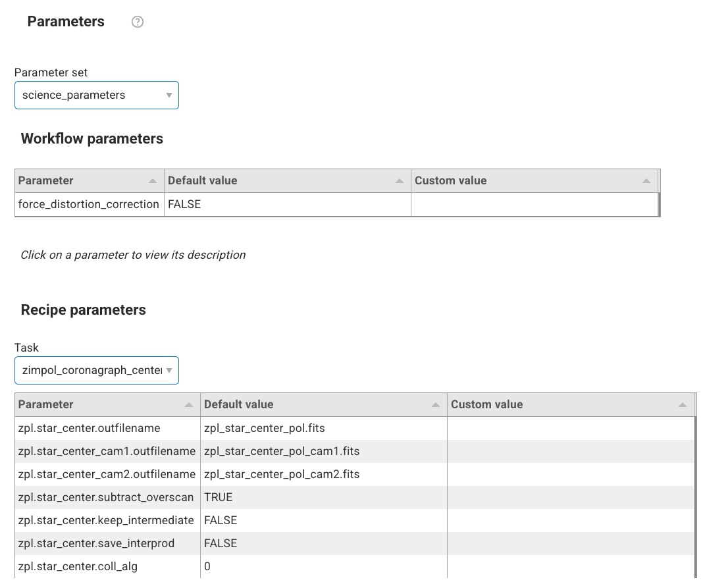This screenshot has height=588, width=707.
Task: Select zpl.star_center.keep_intermediate parameter
Action: click(106, 520)
